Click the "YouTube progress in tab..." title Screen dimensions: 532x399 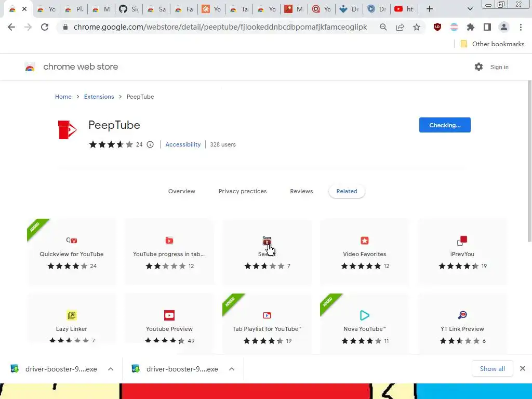(x=169, y=254)
